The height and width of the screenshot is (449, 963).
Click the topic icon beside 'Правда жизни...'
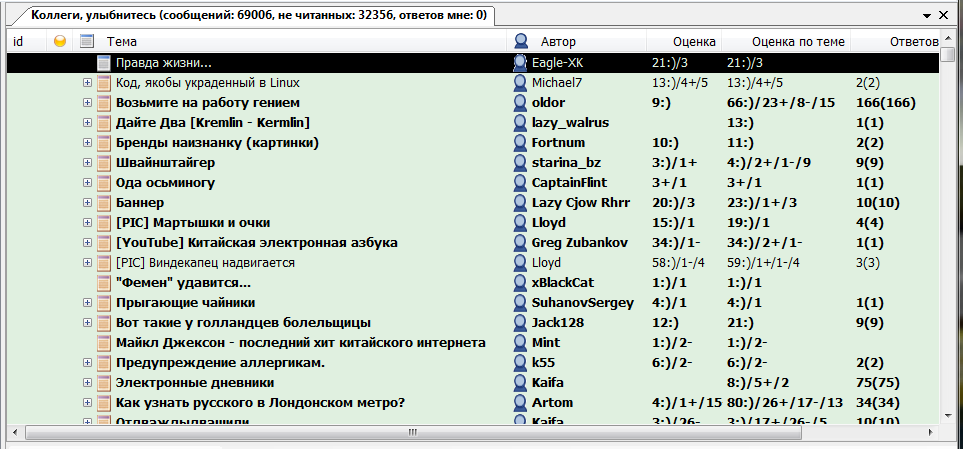tap(104, 62)
